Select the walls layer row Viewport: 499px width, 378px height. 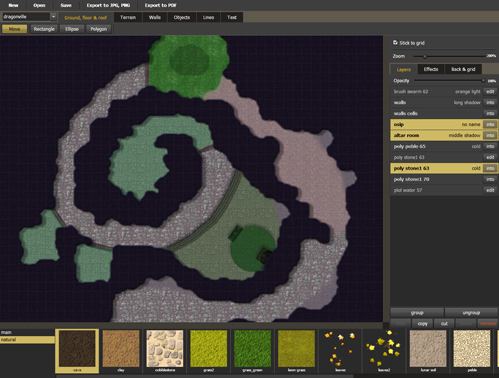coord(444,102)
